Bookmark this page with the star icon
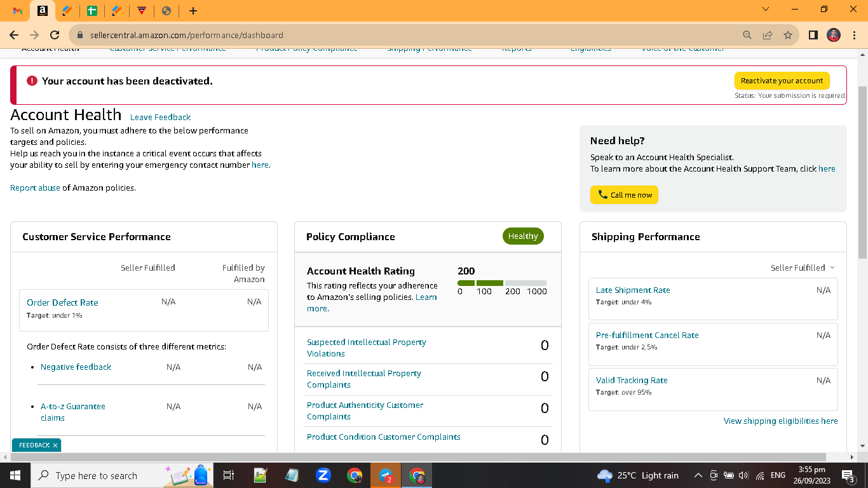868x488 pixels. point(788,35)
